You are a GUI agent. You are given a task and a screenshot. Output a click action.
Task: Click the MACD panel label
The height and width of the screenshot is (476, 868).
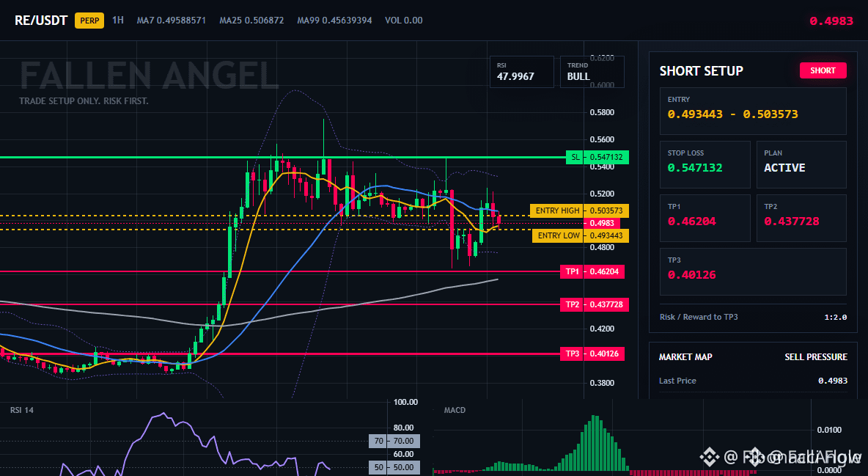455,410
